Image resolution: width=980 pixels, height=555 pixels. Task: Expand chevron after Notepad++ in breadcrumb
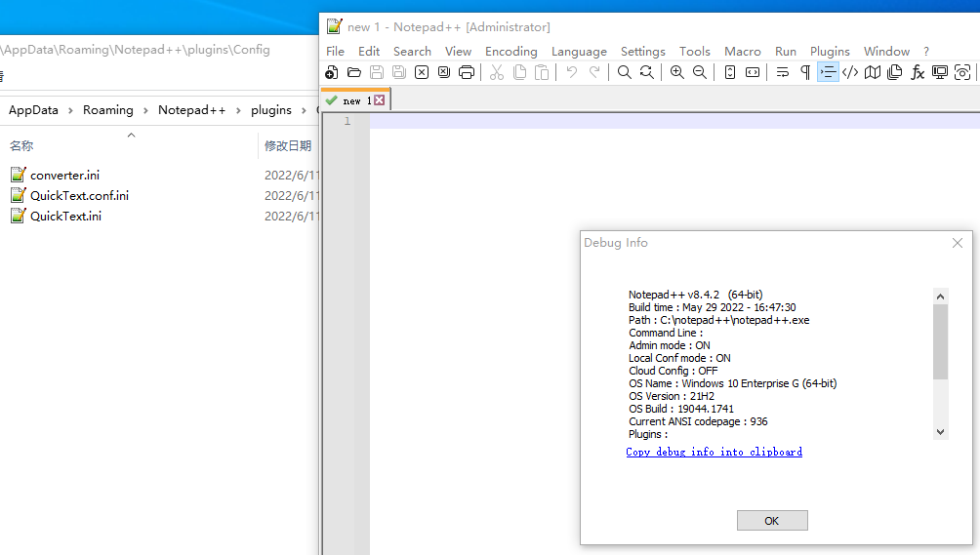(x=238, y=110)
